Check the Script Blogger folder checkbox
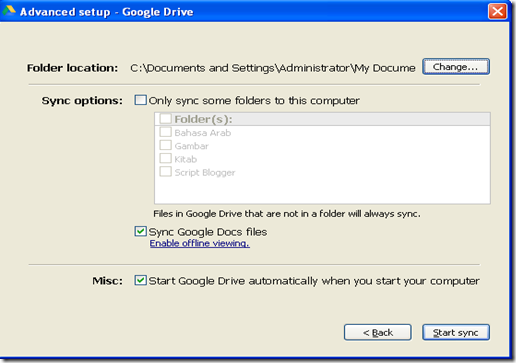Image resolution: width=516 pixels, height=363 pixels. (166, 172)
